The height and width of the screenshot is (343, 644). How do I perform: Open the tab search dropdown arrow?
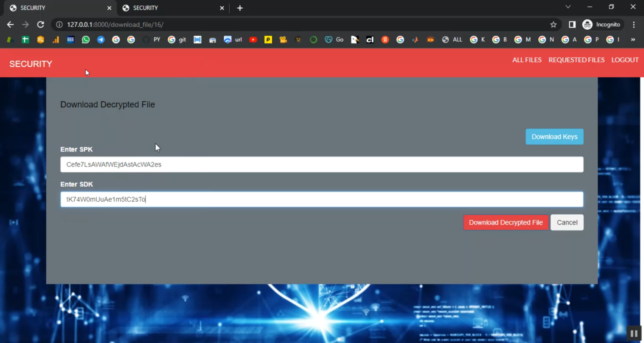pyautogui.click(x=568, y=7)
